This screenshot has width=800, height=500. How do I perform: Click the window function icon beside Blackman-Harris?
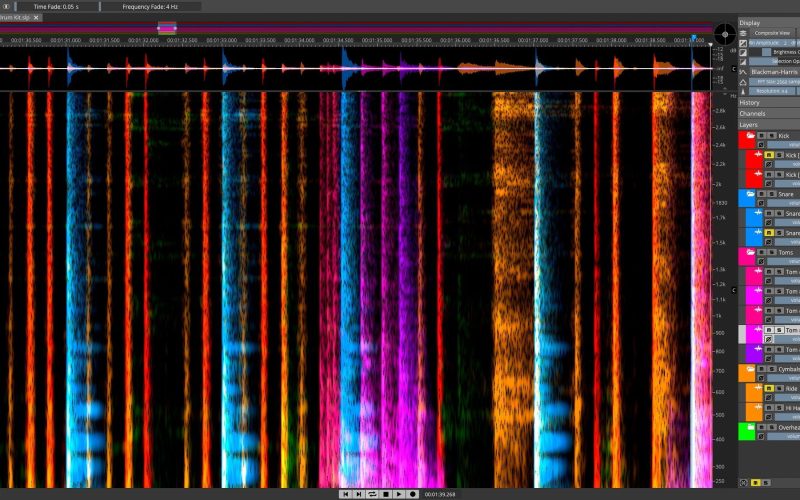[x=743, y=72]
